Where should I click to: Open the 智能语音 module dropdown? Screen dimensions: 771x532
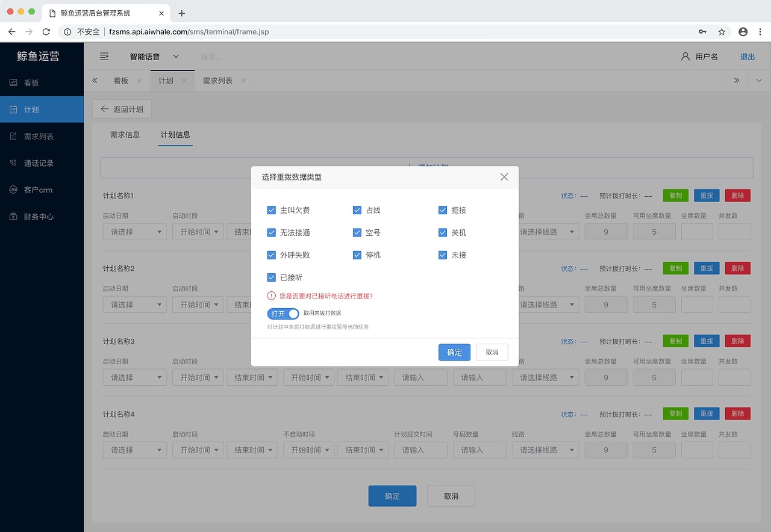click(155, 57)
